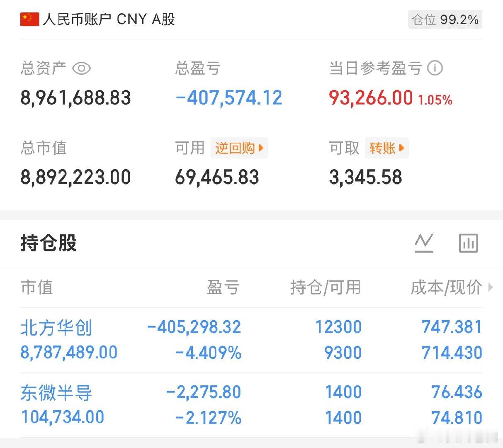Viewport: 503px width, 448px height.
Task: Open the info icon beside 当日参考盈亏
Action: [x=435, y=68]
